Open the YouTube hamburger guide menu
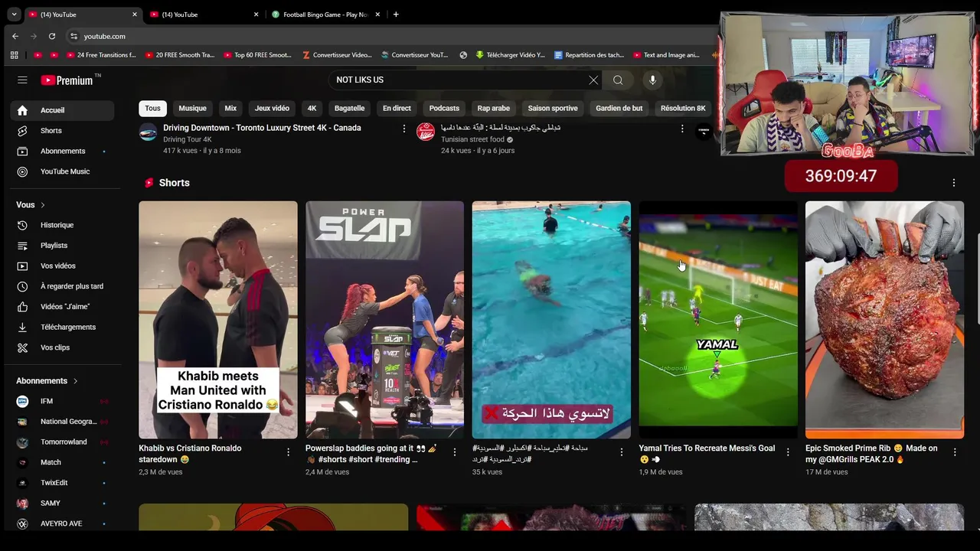The image size is (980, 551). click(x=22, y=80)
